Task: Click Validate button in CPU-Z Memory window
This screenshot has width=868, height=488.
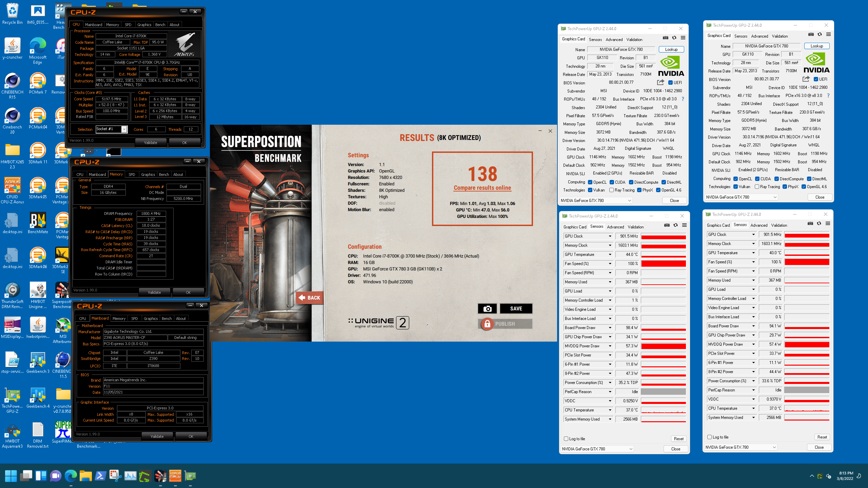Action: 154,292
